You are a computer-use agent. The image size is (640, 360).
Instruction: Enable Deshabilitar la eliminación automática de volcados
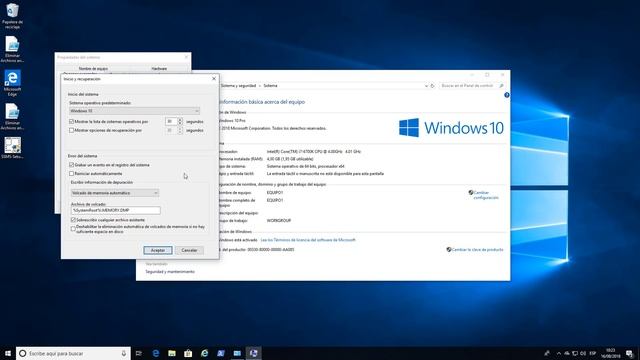point(73,229)
